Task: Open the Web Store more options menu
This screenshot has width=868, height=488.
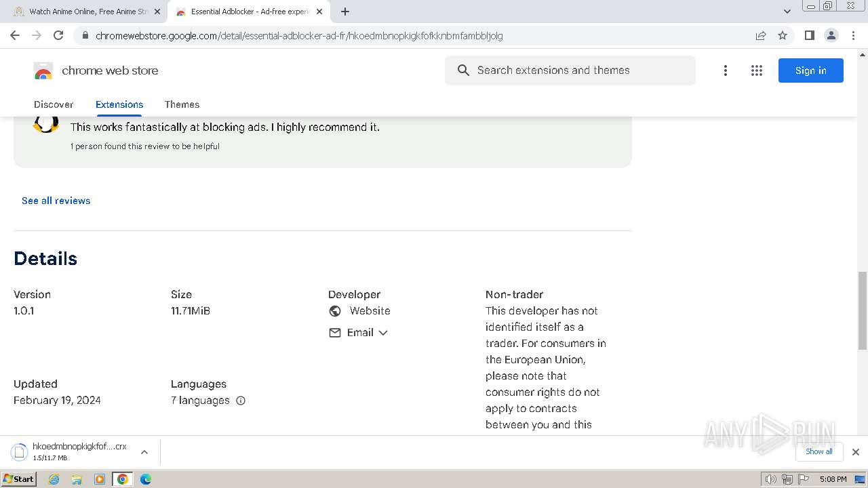Action: click(x=725, y=70)
